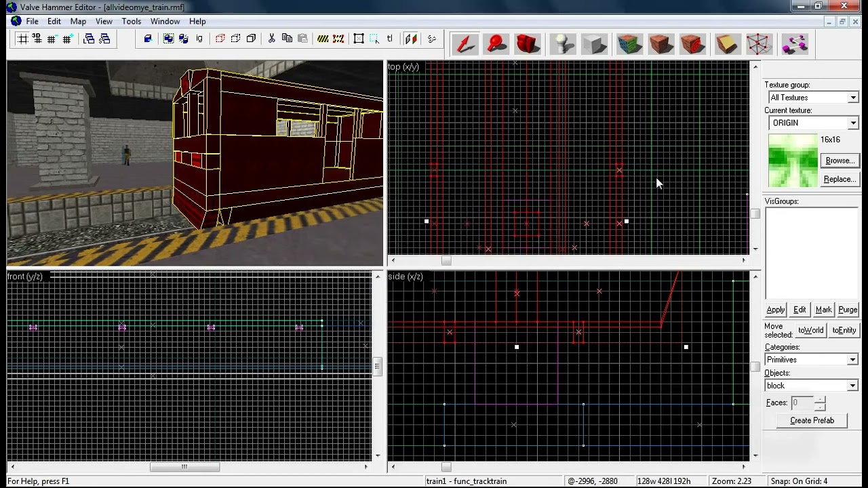Select the gray Block tool
868x488 pixels.
(595, 44)
